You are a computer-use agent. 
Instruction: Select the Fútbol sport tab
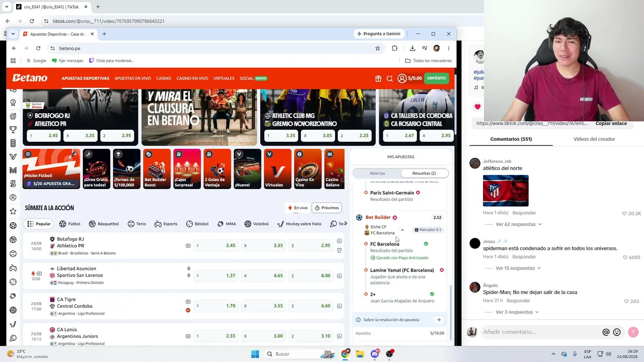[69, 224]
